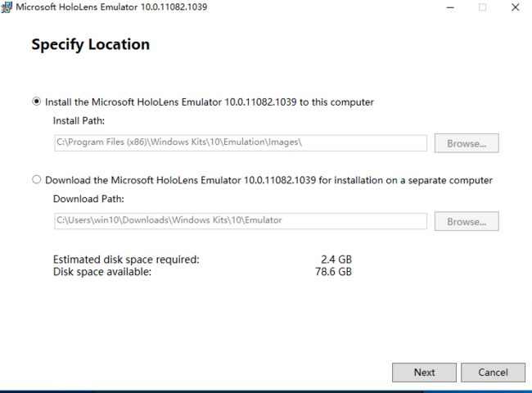Select Install to this computer radio button

tap(36, 102)
